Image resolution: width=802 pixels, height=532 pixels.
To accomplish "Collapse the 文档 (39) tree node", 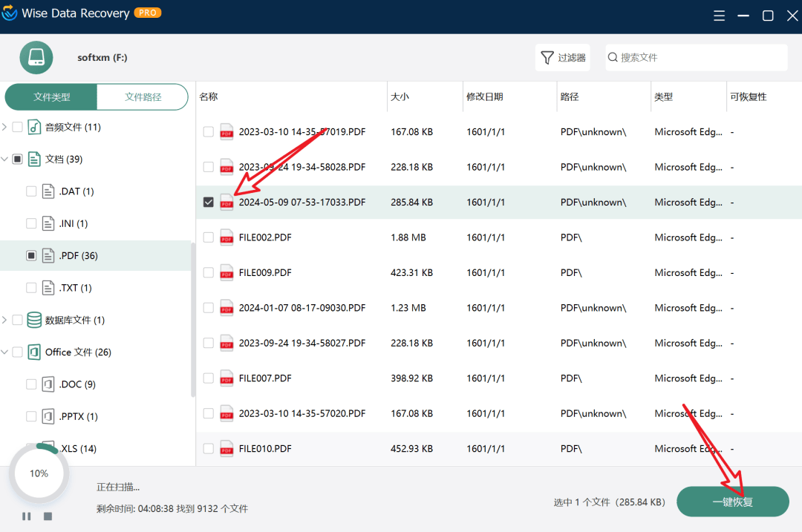I will pos(5,159).
